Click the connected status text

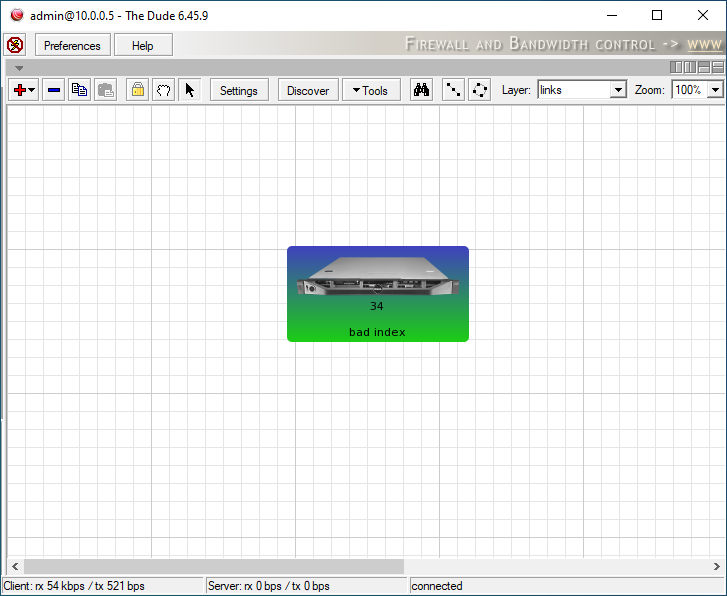[x=437, y=586]
